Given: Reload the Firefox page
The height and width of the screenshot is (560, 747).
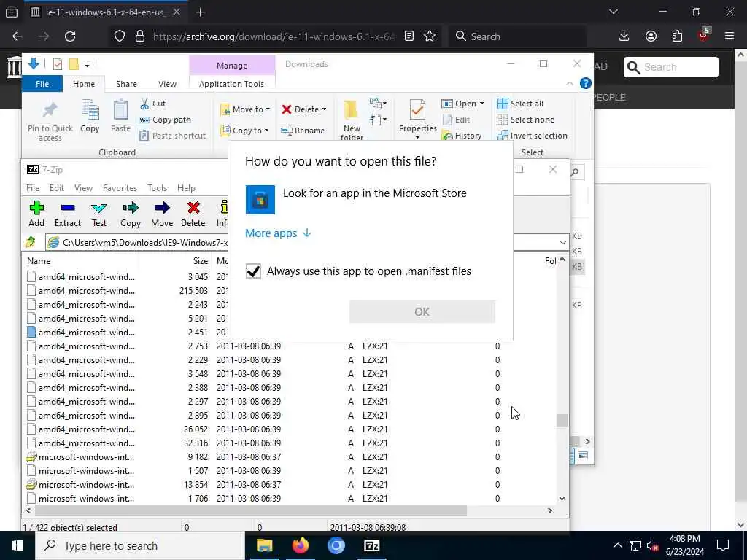Looking at the screenshot, I should click(70, 36).
